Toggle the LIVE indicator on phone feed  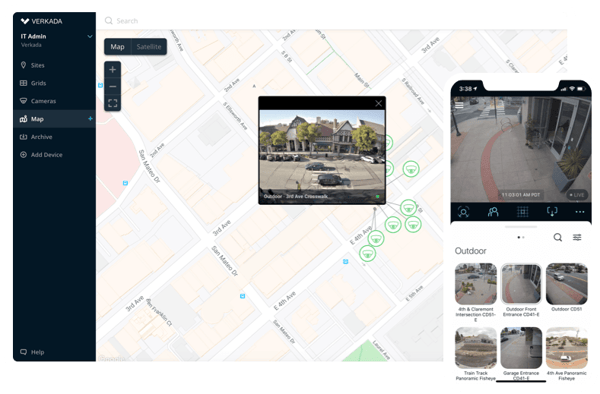point(577,195)
